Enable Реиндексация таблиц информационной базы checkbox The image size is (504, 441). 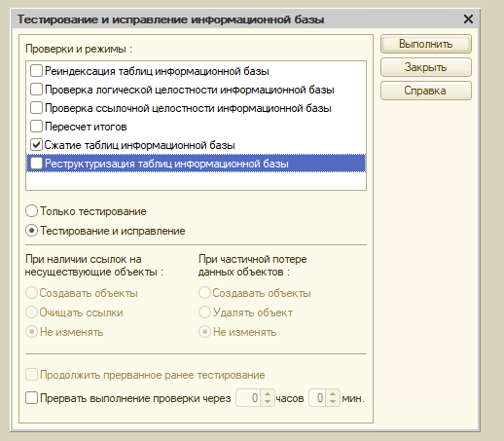click(36, 71)
